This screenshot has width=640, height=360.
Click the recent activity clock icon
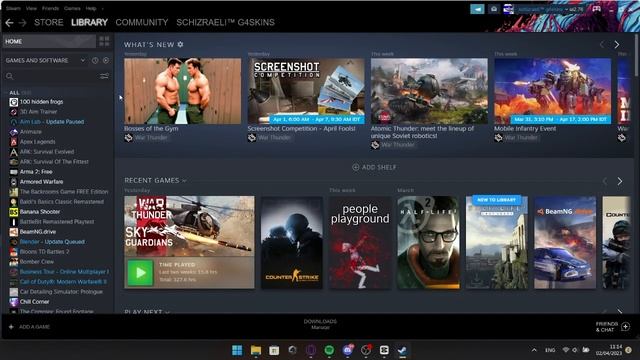click(95, 60)
